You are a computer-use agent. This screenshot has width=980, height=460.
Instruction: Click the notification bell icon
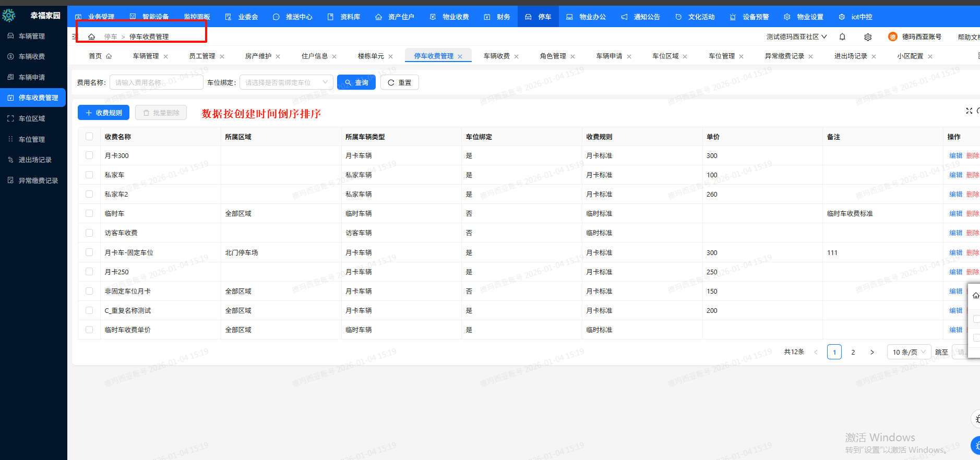pyautogui.click(x=842, y=37)
